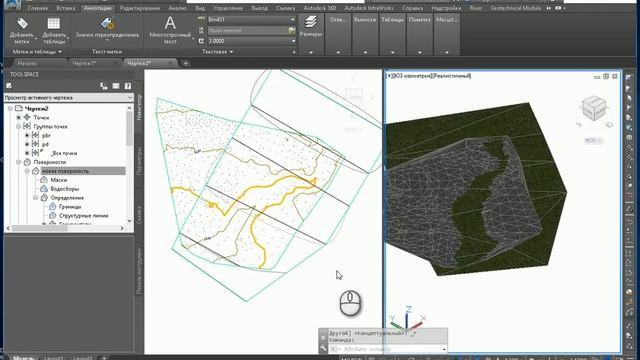Click the Dimensions (Размеры) layers icon

[x=311, y=22]
